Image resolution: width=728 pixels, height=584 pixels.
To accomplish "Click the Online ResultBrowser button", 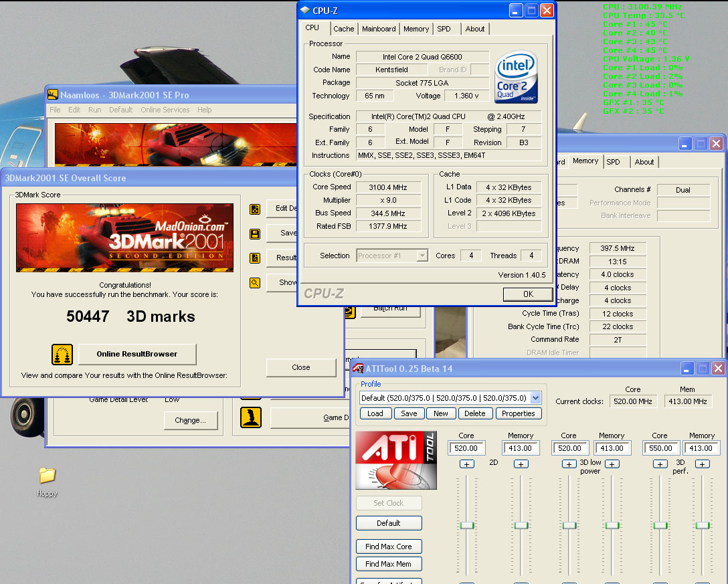I will tap(137, 354).
